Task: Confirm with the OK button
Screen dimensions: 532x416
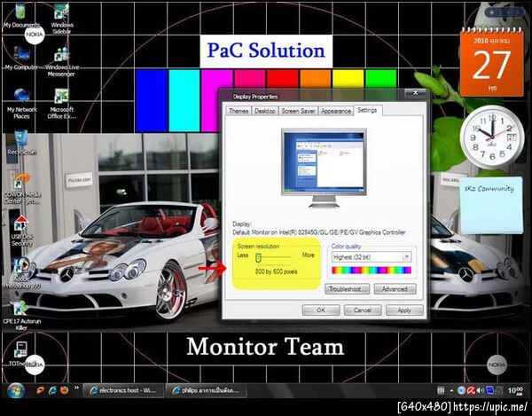Action: (x=321, y=310)
